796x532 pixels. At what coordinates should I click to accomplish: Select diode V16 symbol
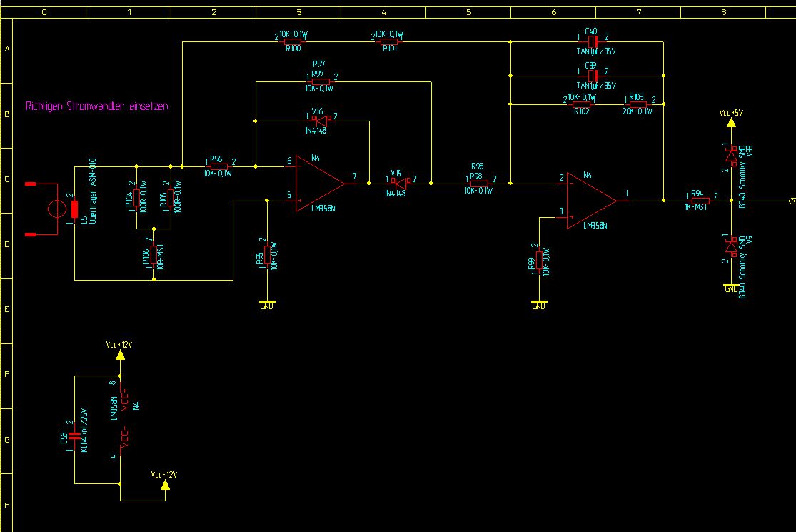[321, 121]
